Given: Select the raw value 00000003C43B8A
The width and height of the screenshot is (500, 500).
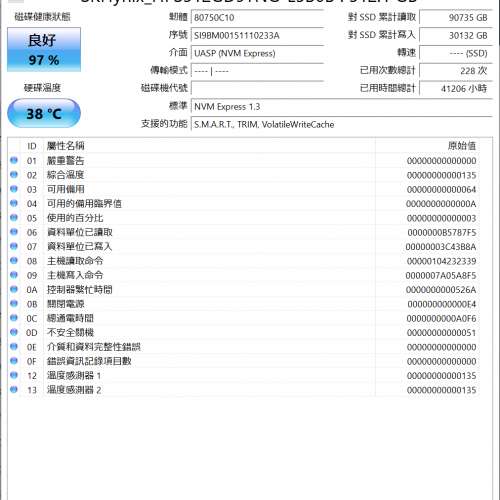Looking at the screenshot, I should point(441,247).
